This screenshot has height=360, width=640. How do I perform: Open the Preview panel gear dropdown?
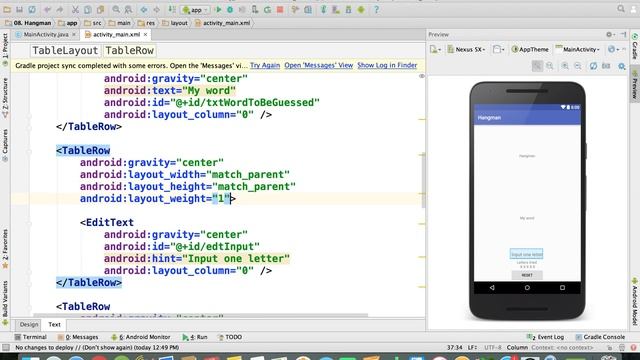[610, 35]
